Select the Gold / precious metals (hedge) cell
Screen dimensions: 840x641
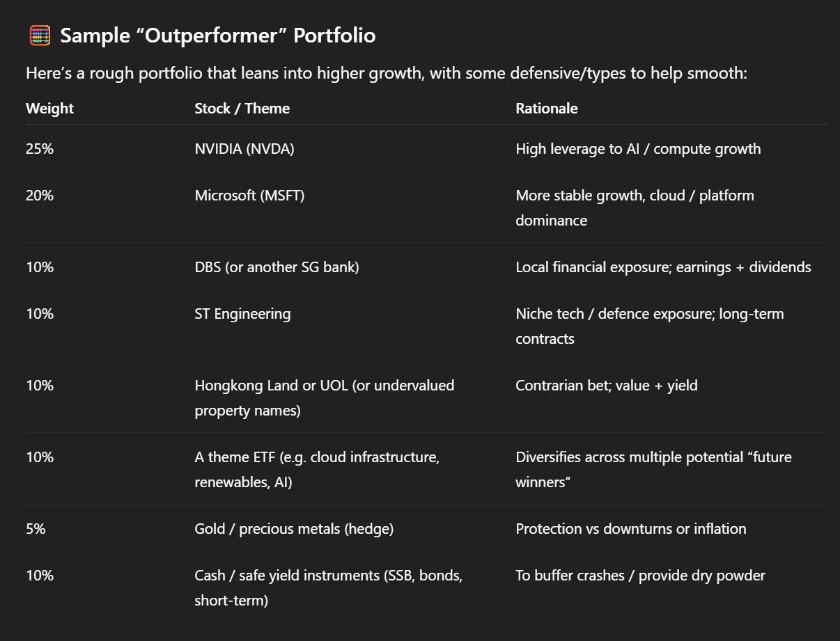(294, 529)
